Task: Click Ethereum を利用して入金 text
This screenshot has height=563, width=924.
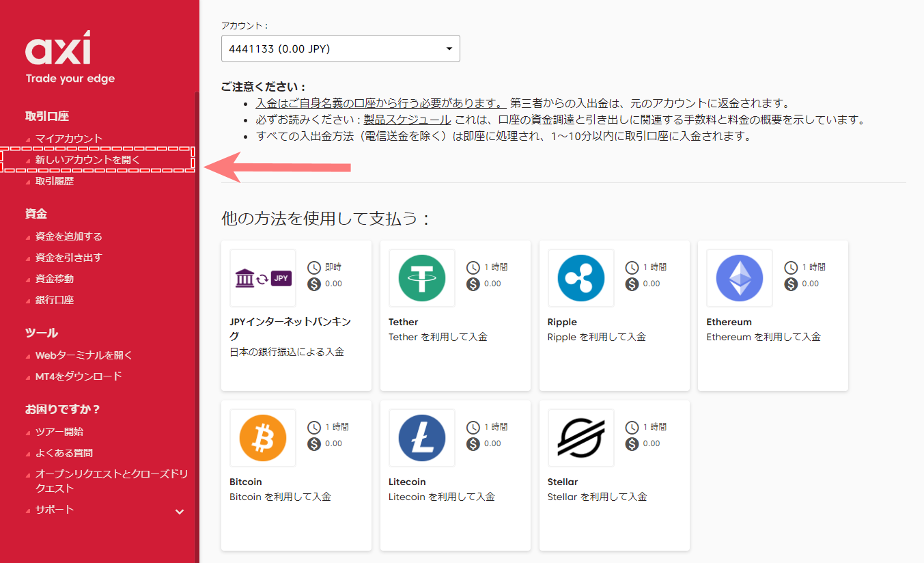Action: (764, 337)
